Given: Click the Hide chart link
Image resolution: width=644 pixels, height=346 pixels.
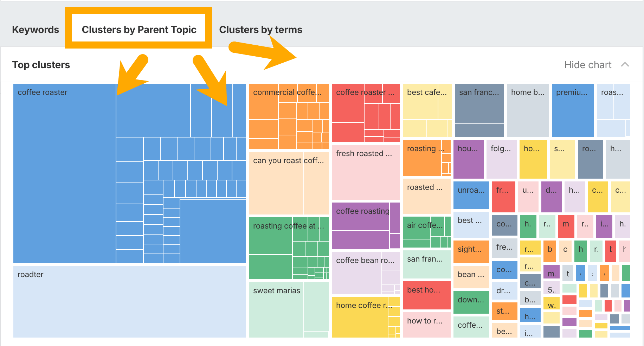Looking at the screenshot, I should tap(588, 65).
